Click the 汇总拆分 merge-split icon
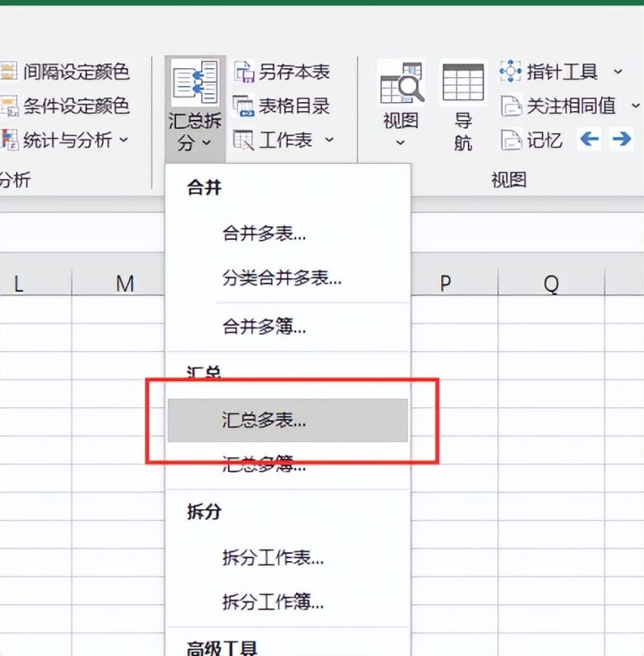Image resolution: width=644 pixels, height=656 pixels. point(195,83)
